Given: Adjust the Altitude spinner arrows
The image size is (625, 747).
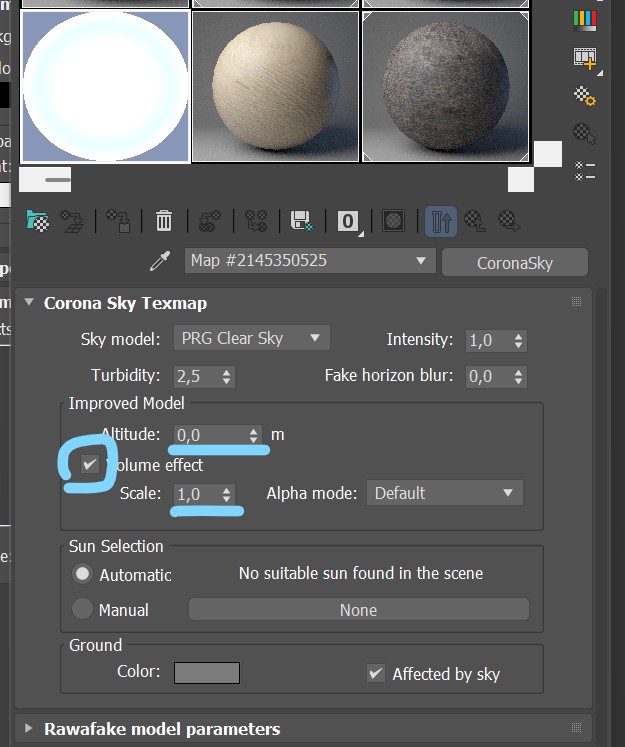Looking at the screenshot, I should [254, 435].
